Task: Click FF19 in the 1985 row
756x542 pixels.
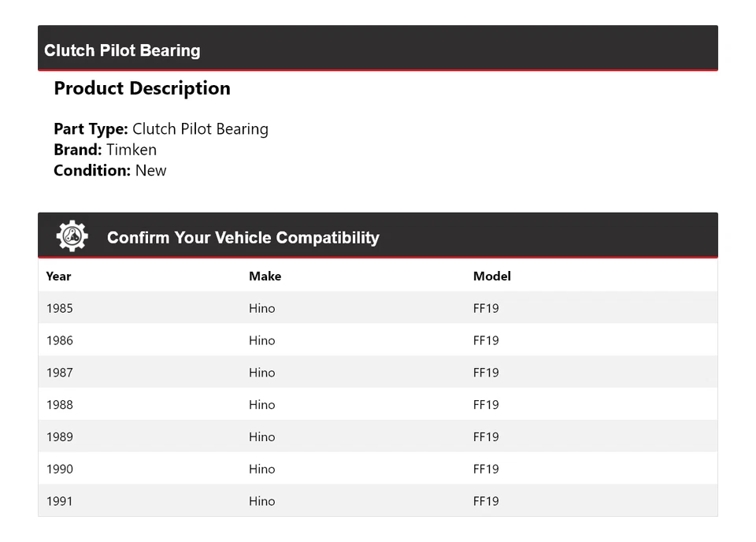Action: coord(486,308)
